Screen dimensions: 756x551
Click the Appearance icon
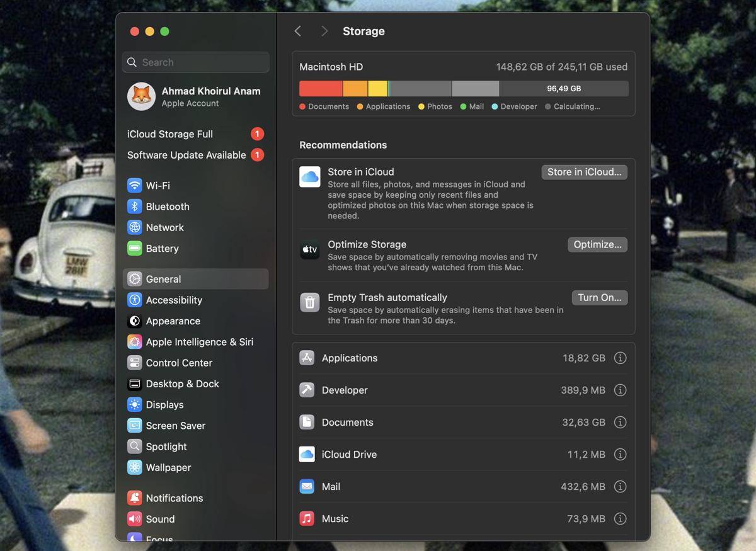[134, 321]
